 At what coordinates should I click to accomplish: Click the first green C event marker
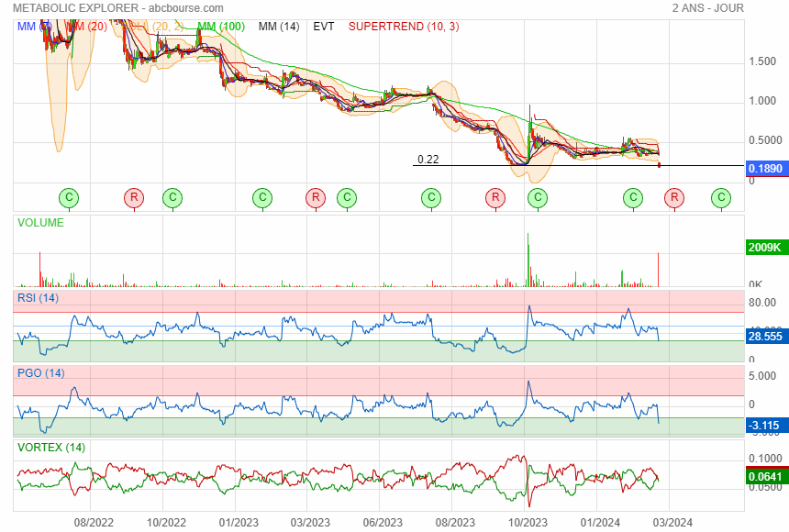tap(69, 197)
